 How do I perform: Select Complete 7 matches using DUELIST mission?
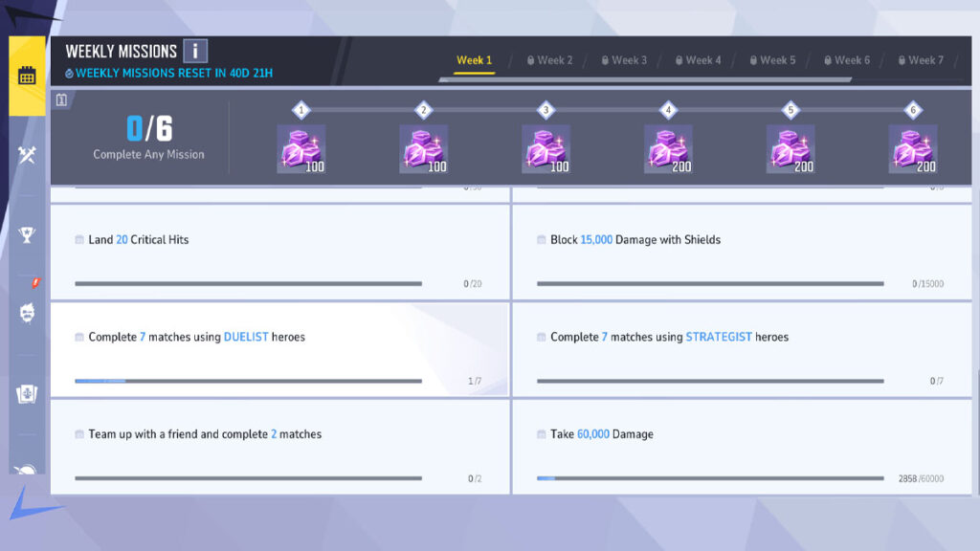280,349
